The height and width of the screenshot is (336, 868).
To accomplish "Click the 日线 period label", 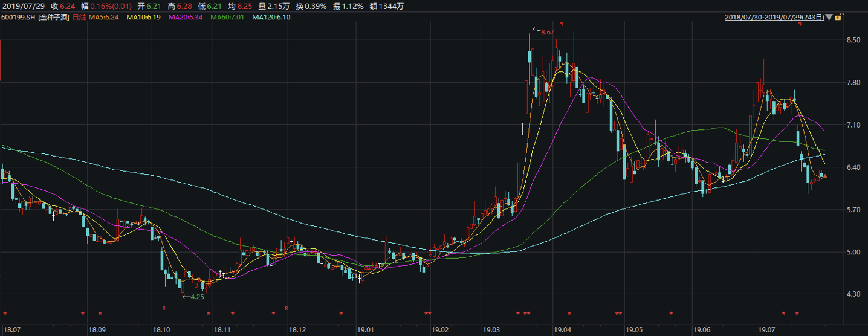I will 79,18.
